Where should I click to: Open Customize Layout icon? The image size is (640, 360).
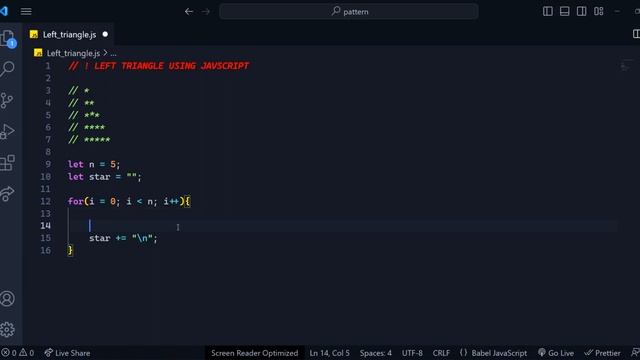click(x=599, y=11)
